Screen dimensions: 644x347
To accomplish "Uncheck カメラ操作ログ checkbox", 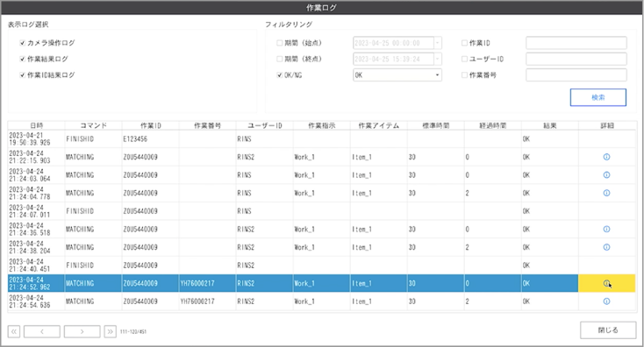I will (23, 43).
